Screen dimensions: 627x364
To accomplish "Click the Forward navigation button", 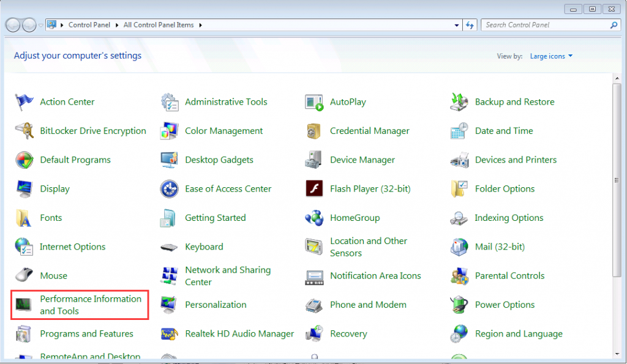I will tap(29, 25).
